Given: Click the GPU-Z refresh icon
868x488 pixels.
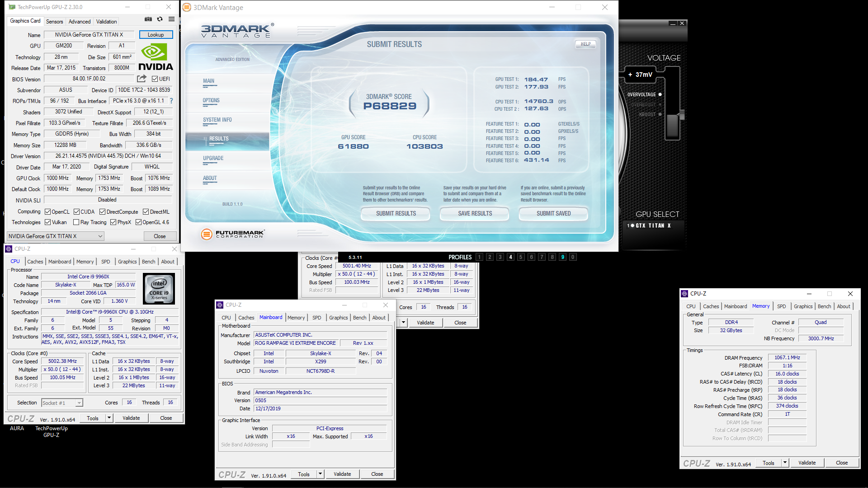Looking at the screenshot, I should click(160, 19).
